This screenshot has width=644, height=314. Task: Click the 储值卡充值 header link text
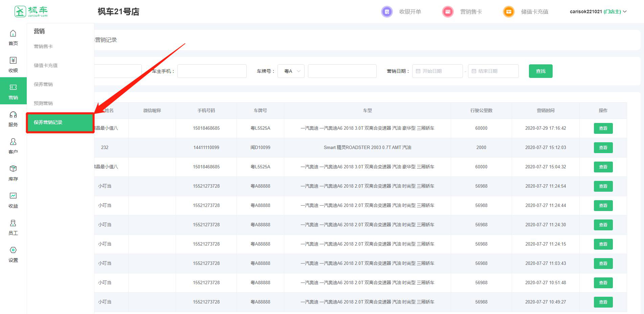(535, 12)
